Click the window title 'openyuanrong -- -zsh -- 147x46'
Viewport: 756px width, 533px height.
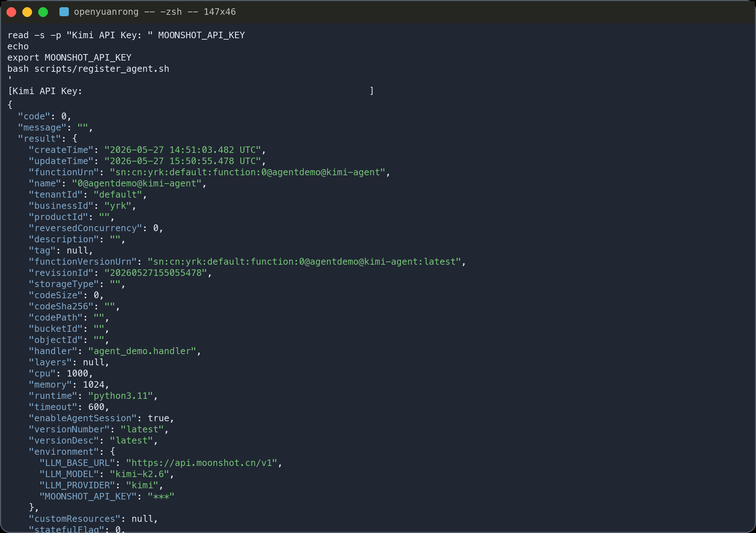point(155,12)
